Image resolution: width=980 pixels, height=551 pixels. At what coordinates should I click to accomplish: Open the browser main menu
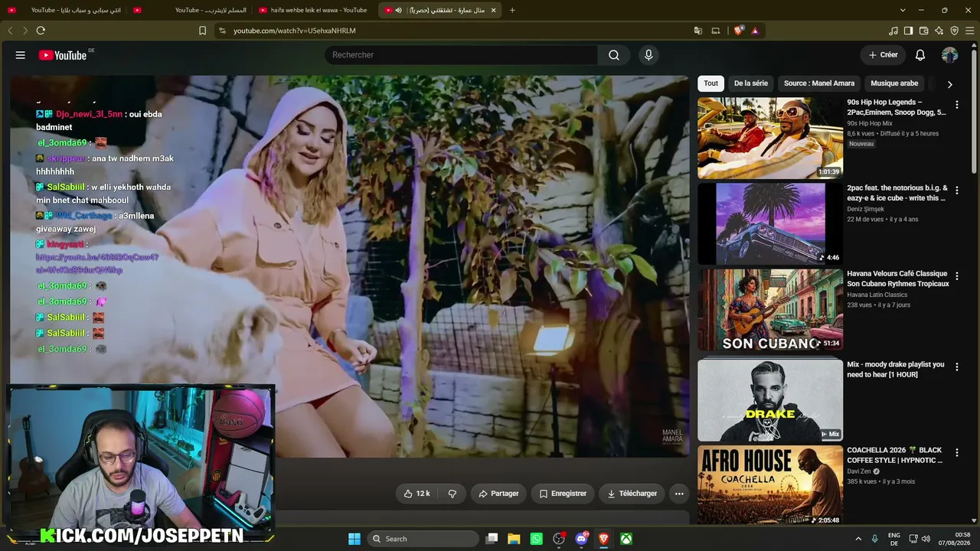970,31
